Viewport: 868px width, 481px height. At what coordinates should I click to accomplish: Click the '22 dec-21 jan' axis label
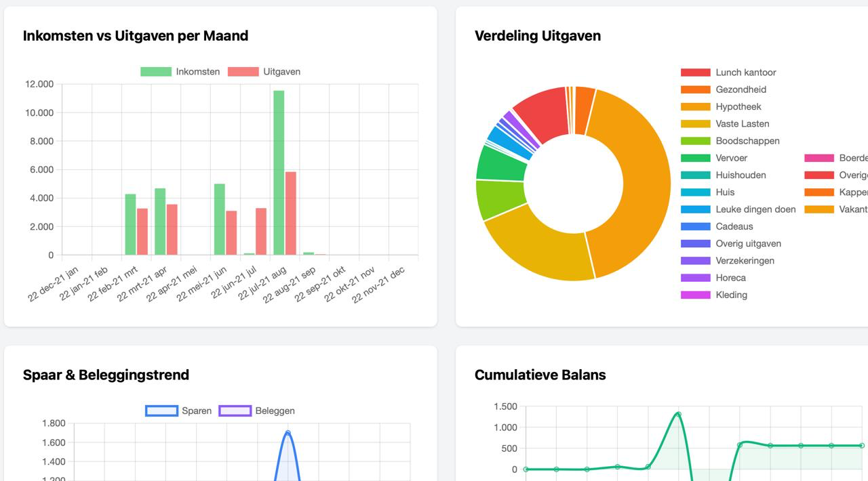tap(54, 283)
